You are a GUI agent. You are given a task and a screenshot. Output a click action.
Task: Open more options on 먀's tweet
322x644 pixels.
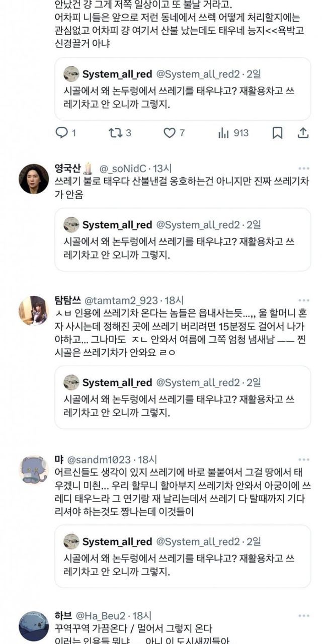(x=303, y=459)
